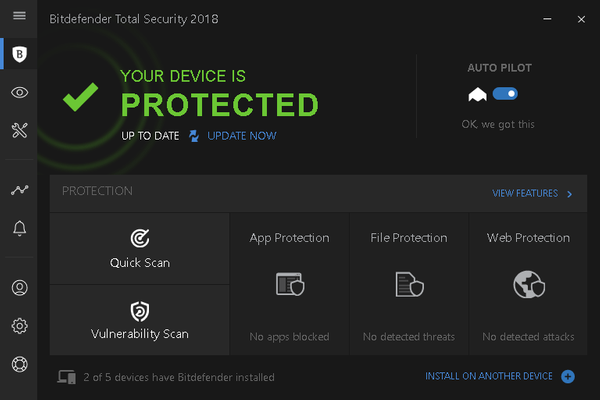Image resolution: width=600 pixels, height=400 pixels.
Task: Open the File Protection tile
Action: click(409, 284)
